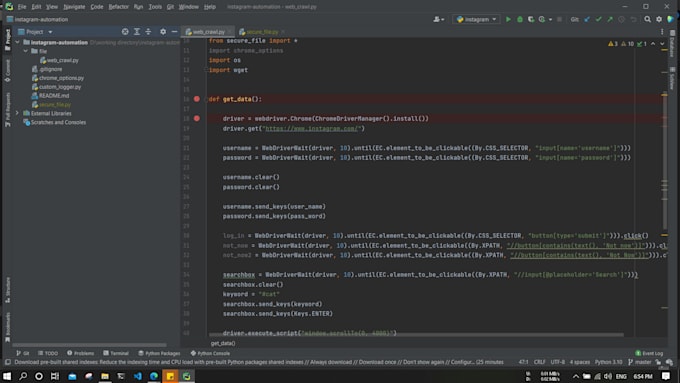Screen dimensions: 680x383
Task: Open the user account dropdown
Action: [x=438, y=19]
